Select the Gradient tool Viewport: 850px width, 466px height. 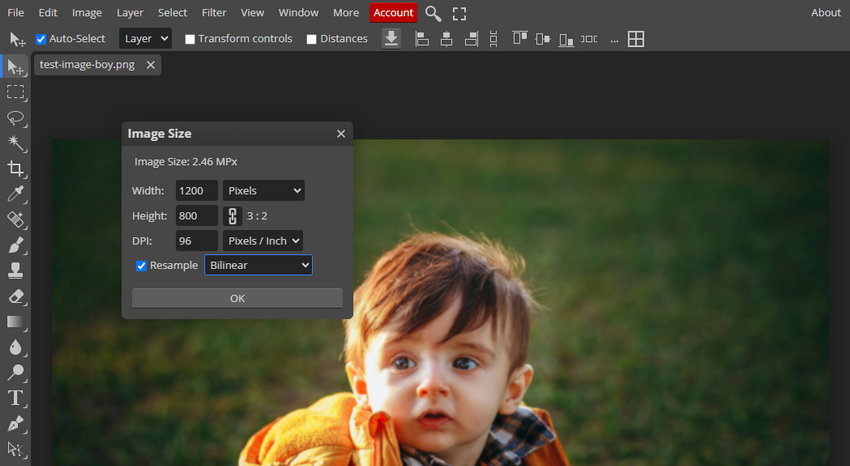coord(15,321)
